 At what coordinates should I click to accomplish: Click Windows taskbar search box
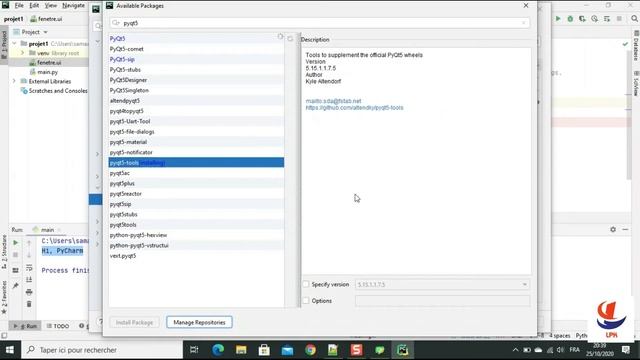click(102, 350)
